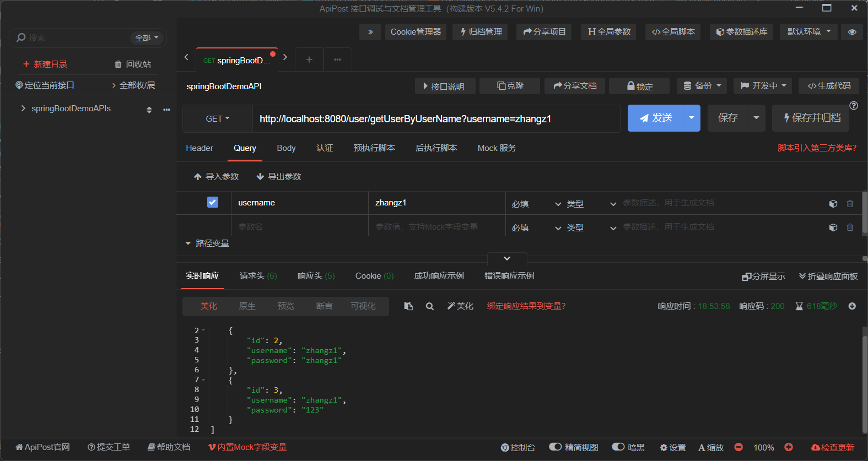Open settings (设置) in status bar
Screen dimensions: 868x461
click(673, 447)
